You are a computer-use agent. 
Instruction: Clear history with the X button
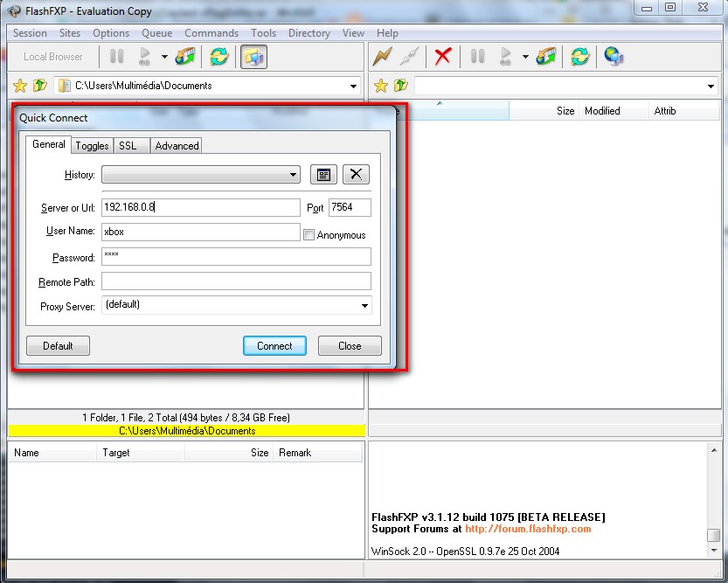tap(355, 174)
